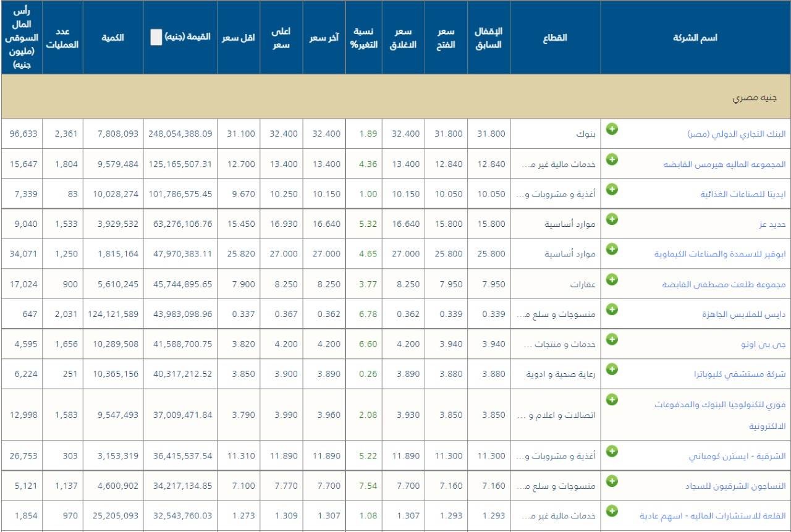Image resolution: width=791 pixels, height=532 pixels.
Task: Sort by نسبة التغير% column header
Action: 363,38
